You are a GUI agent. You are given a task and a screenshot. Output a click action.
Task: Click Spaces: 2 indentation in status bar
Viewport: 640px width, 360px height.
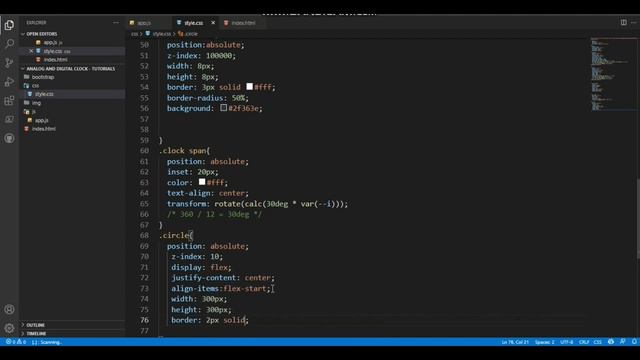tap(544, 342)
